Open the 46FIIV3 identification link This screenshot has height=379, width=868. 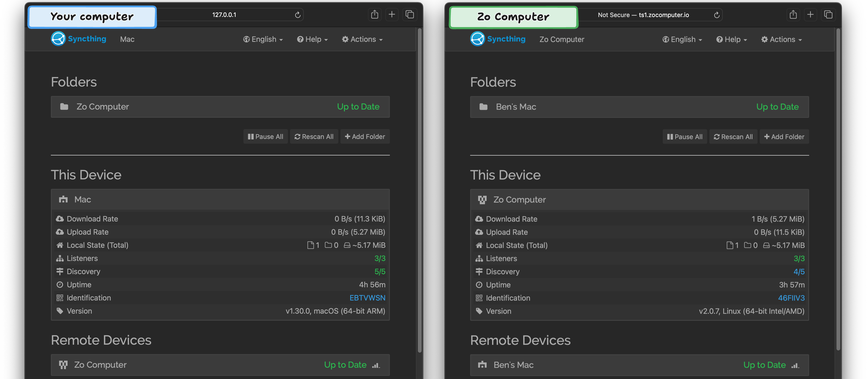791,298
